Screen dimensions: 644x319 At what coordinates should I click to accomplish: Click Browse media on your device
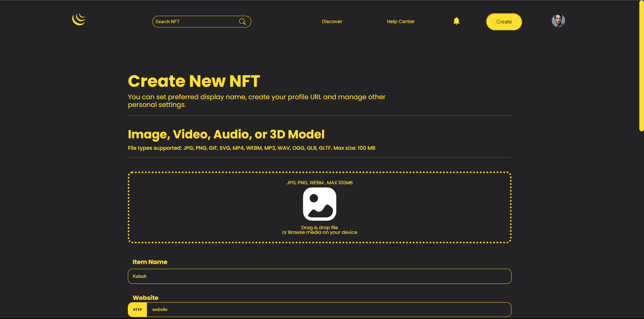319,232
